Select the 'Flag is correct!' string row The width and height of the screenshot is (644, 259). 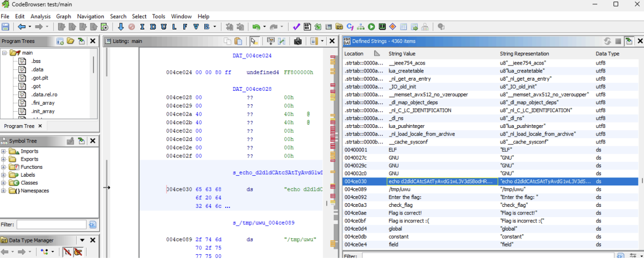pos(493,213)
